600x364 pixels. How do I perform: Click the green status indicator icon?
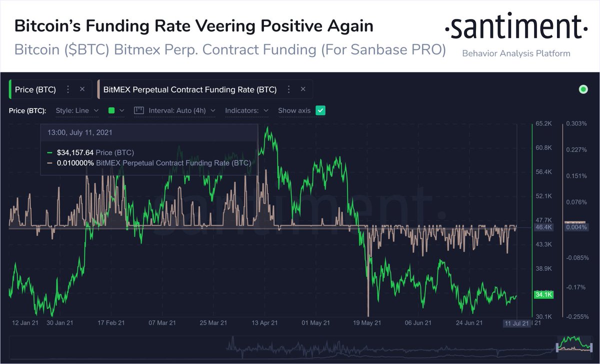click(583, 90)
